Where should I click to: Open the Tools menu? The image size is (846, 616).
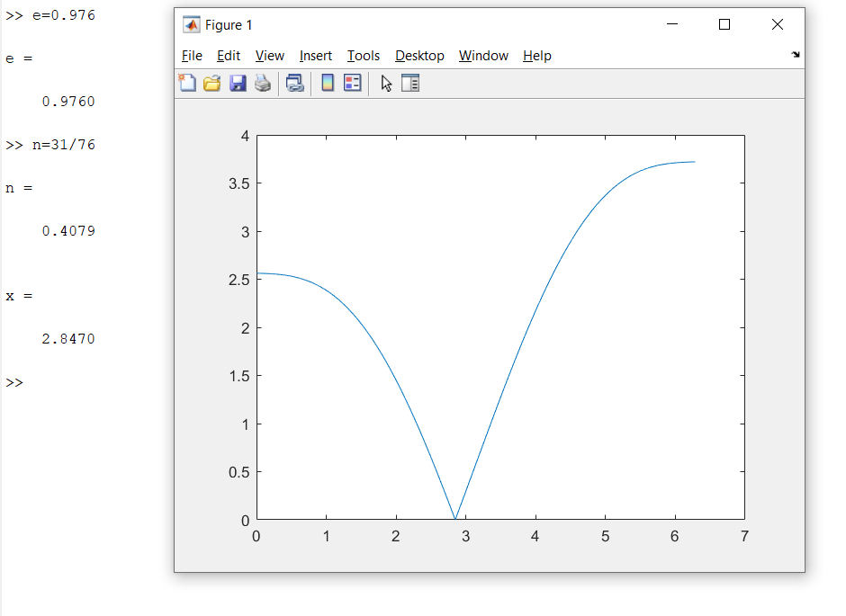pyautogui.click(x=364, y=55)
